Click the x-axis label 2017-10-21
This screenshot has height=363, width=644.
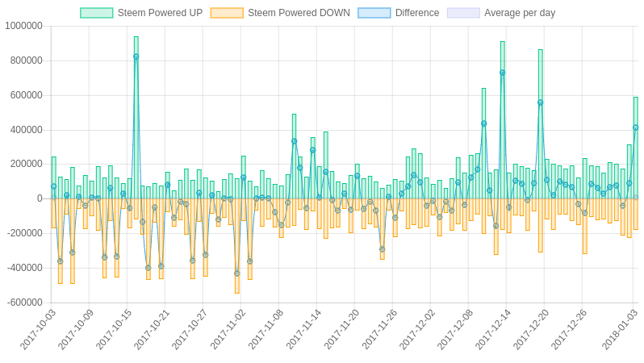click(x=152, y=329)
